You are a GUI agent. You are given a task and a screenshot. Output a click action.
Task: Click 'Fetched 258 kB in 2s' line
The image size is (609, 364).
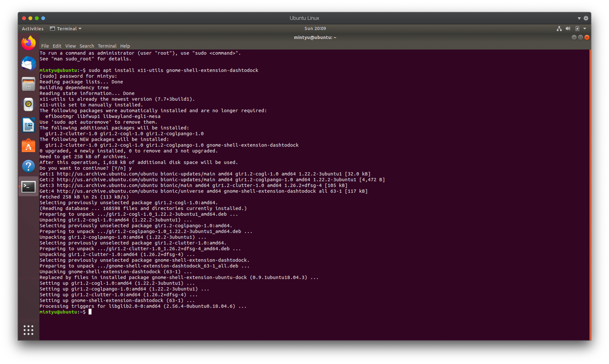(84, 197)
